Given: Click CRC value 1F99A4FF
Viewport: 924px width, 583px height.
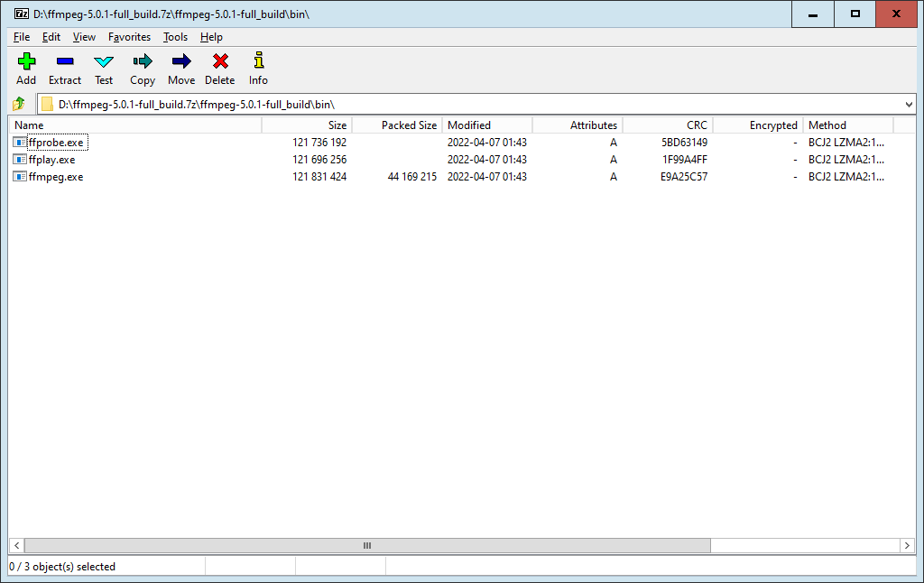Looking at the screenshot, I should click(685, 159).
